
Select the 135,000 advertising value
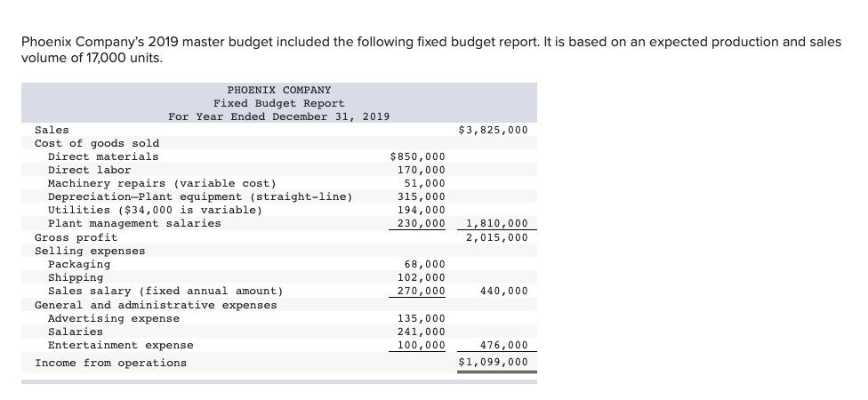[422, 318]
